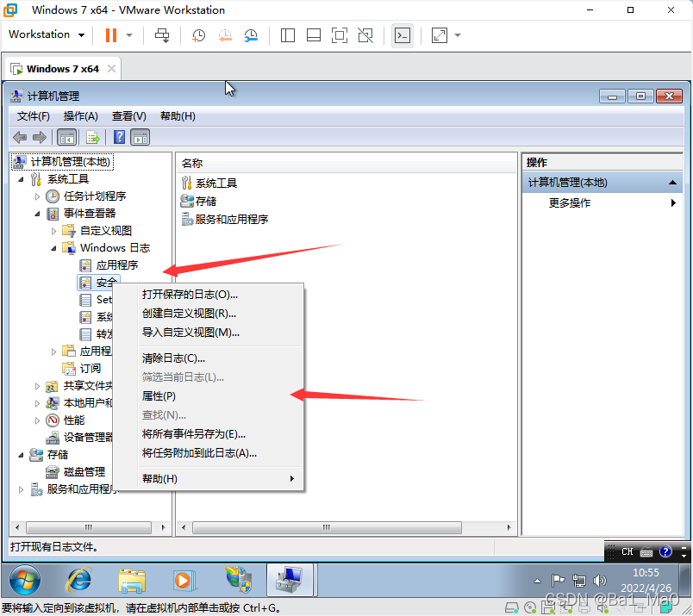693x616 pixels.
Task: Click the volume speaker tray icon
Action: (599, 581)
